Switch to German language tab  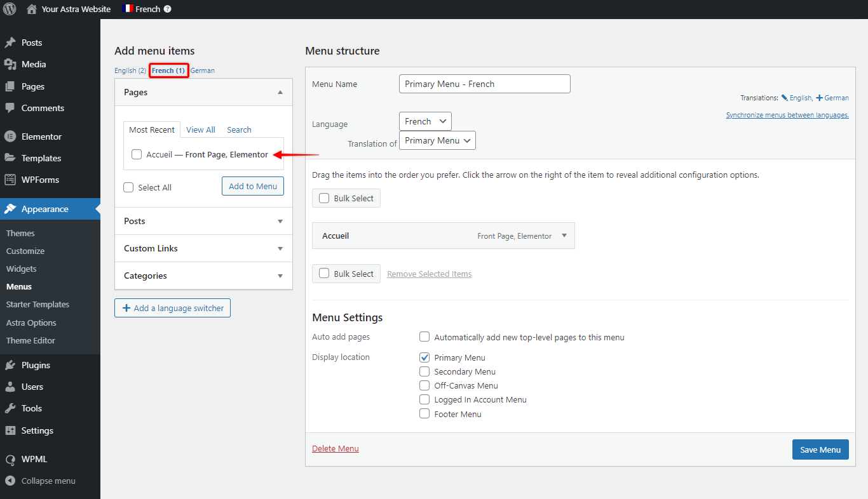[203, 70]
